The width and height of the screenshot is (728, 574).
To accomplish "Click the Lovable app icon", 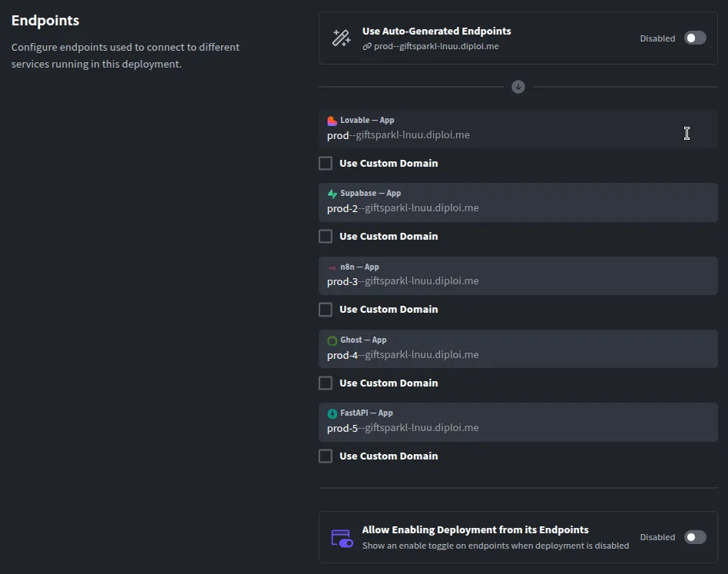I will (x=333, y=121).
